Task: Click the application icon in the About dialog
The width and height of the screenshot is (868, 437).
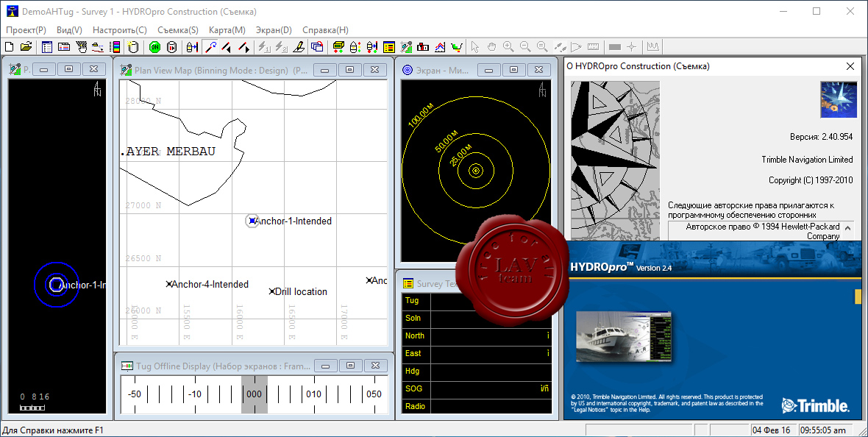Action: (838, 100)
